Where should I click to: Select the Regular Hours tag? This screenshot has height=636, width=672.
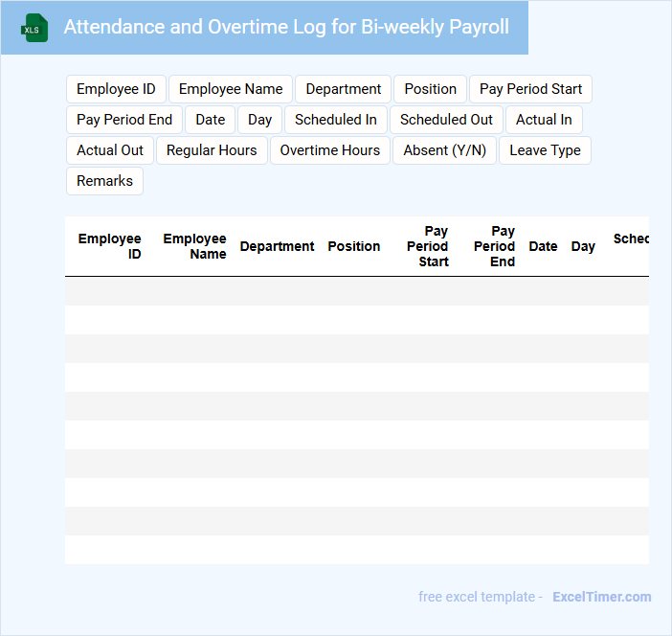tap(212, 150)
